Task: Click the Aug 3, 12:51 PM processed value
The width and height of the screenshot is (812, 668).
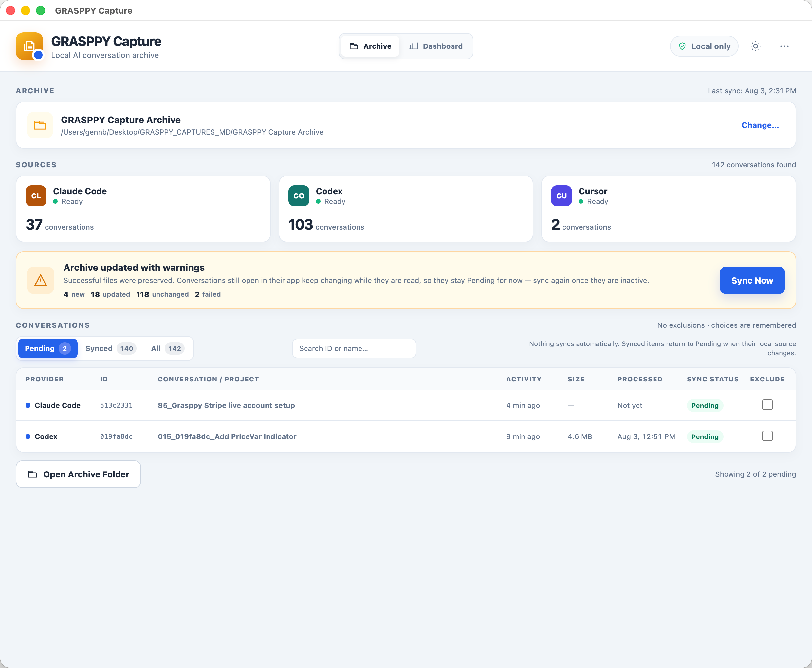Action: (x=646, y=436)
